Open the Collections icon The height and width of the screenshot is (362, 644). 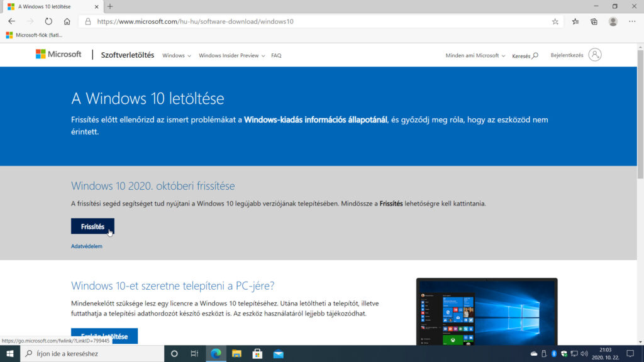tap(594, 21)
